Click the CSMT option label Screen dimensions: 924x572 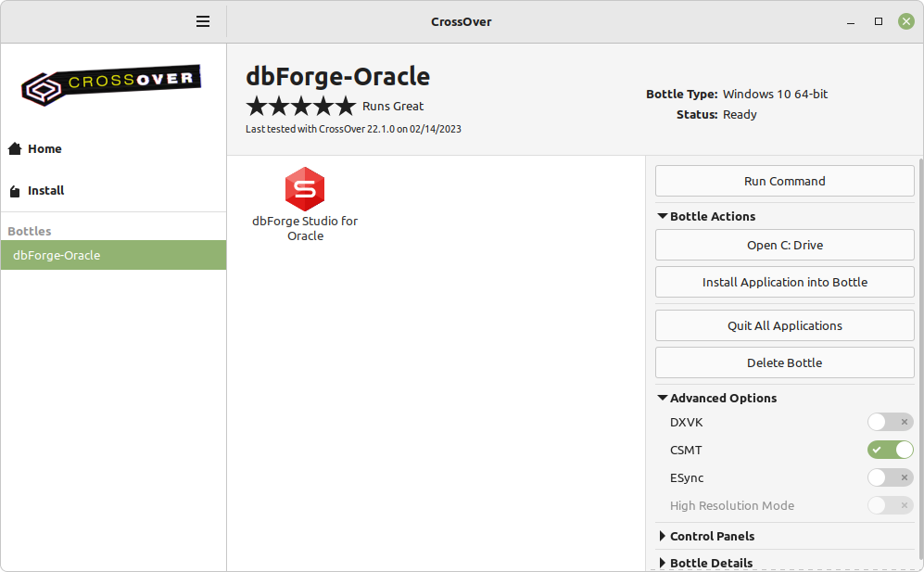click(x=686, y=450)
